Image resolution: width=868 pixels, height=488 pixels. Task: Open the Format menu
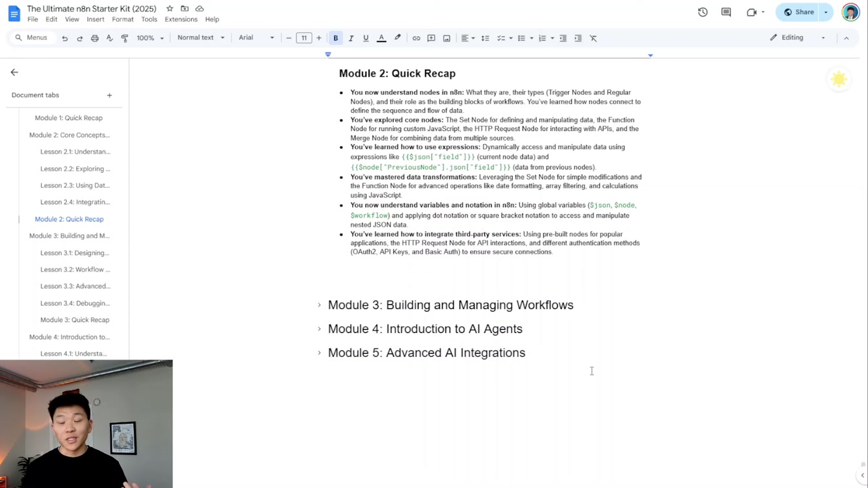(x=123, y=19)
